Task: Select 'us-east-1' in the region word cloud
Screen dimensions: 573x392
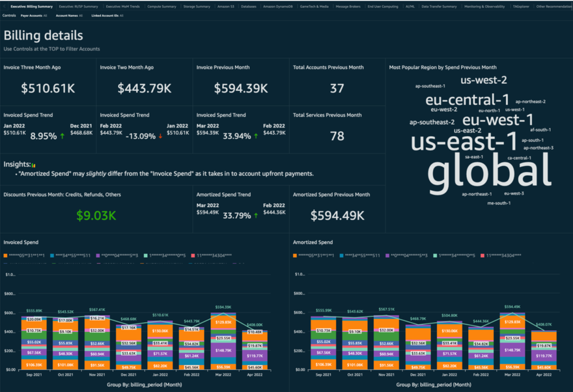Action: pyautogui.click(x=464, y=141)
